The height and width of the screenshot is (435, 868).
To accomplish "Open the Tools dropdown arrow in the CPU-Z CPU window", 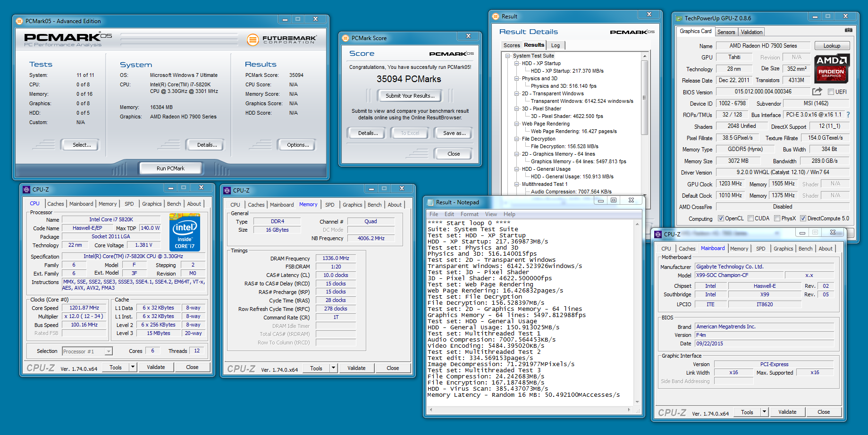I will (x=133, y=367).
